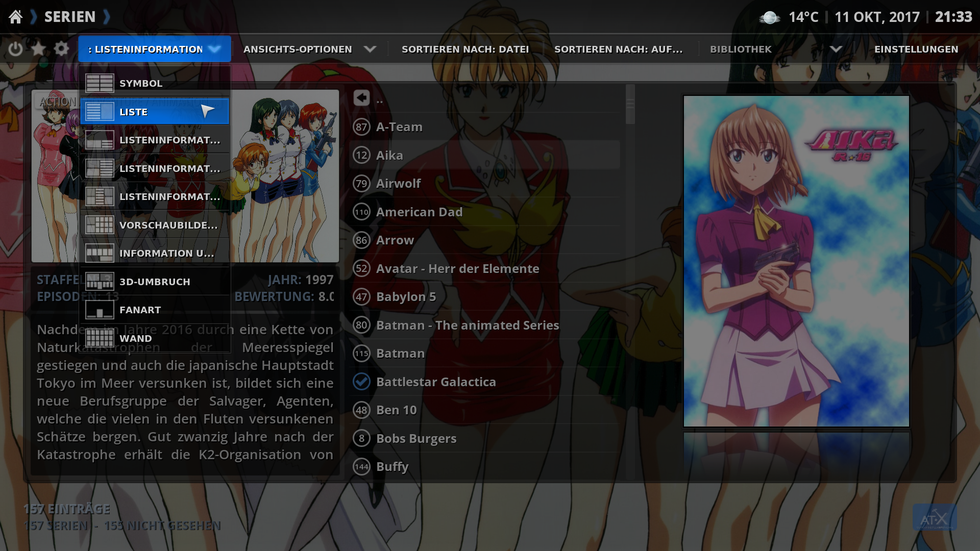Select the Symbol menu label
This screenshot has height=551, width=980.
[x=141, y=83]
